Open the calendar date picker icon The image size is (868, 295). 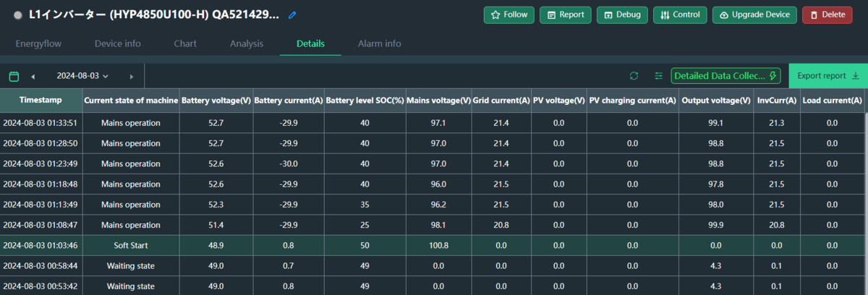tap(14, 76)
